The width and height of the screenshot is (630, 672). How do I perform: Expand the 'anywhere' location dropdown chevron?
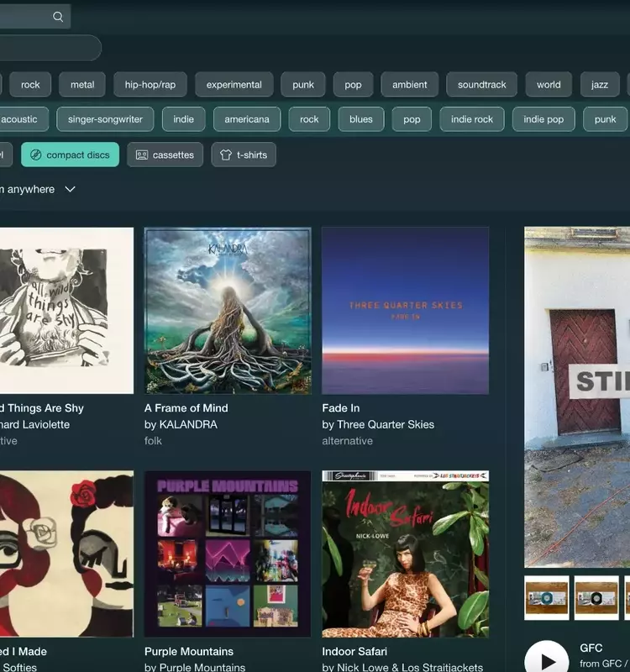click(x=70, y=189)
